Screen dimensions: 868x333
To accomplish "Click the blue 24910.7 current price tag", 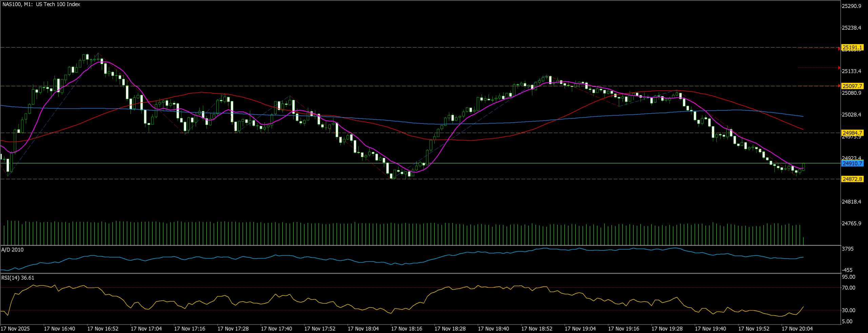I will (852, 164).
